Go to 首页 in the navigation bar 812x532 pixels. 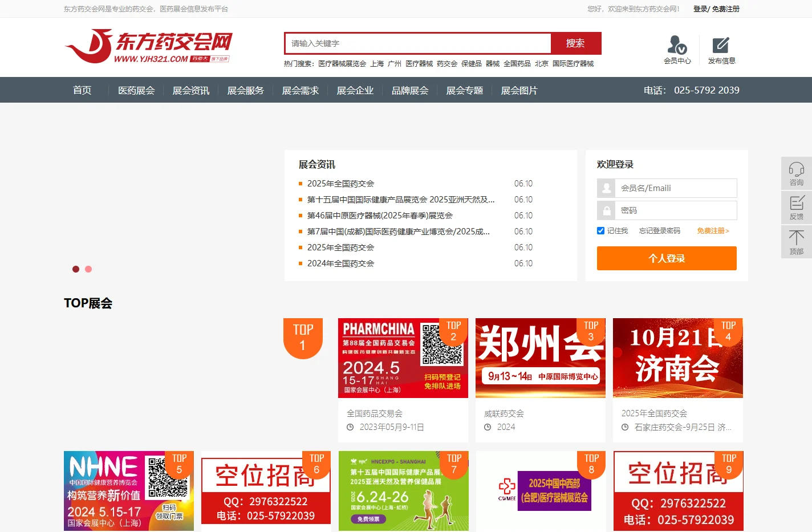point(82,90)
